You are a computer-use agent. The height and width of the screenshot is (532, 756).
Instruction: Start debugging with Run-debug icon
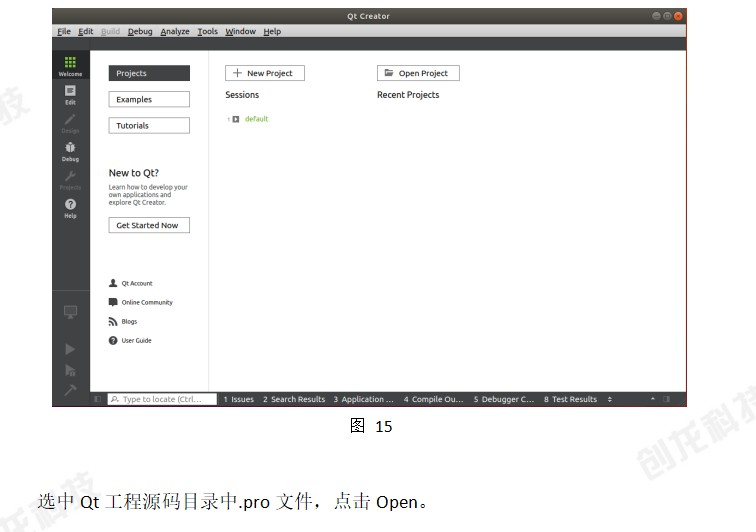(x=70, y=370)
